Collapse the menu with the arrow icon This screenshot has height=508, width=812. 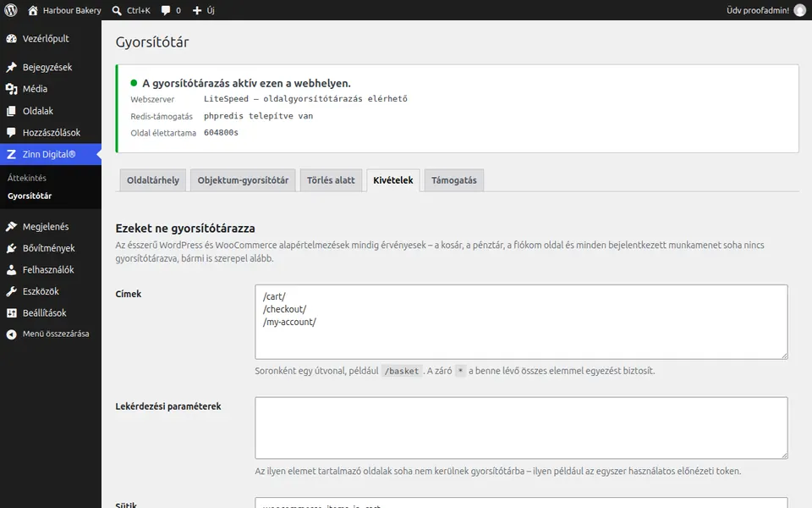click(x=11, y=334)
